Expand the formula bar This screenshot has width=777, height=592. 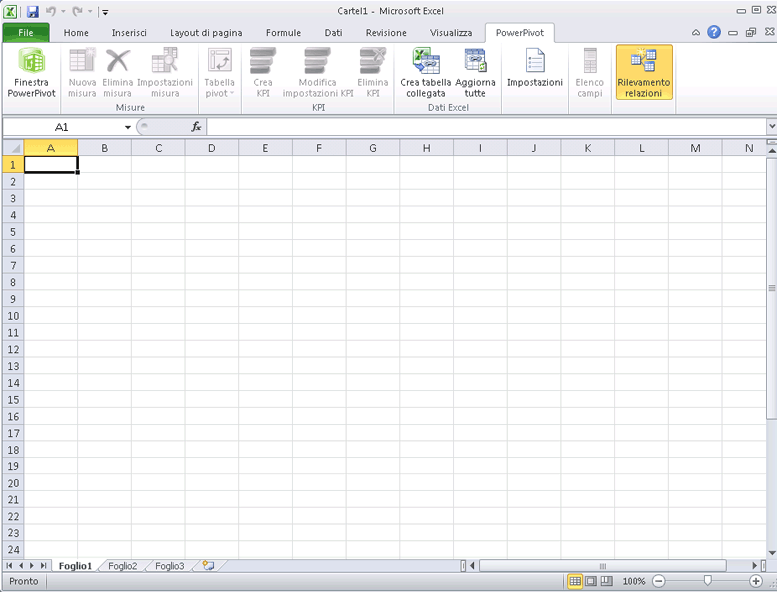pyautogui.click(x=771, y=127)
